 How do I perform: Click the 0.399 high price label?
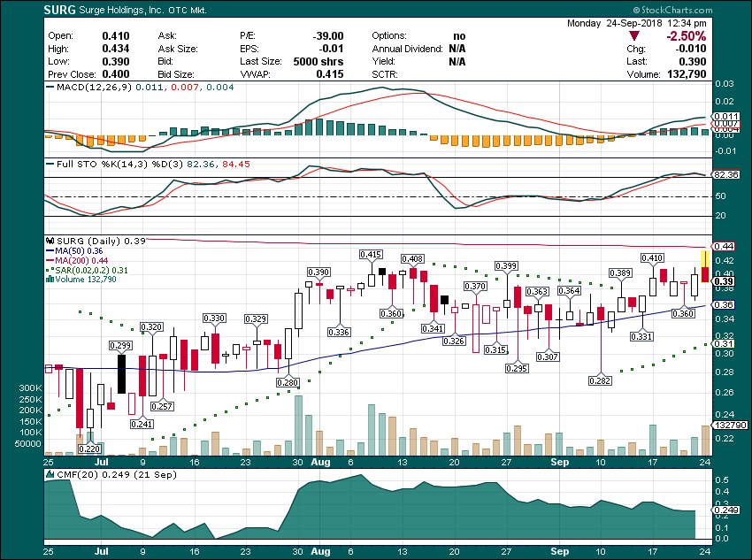506,266
